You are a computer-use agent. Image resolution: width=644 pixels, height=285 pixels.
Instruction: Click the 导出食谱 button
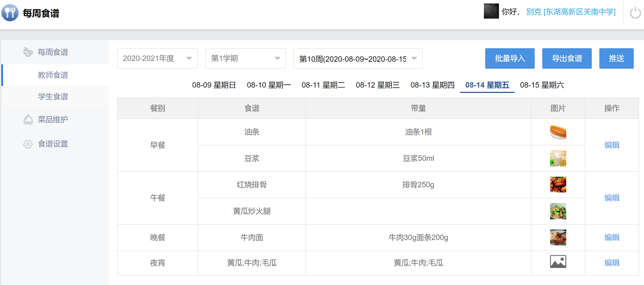567,58
